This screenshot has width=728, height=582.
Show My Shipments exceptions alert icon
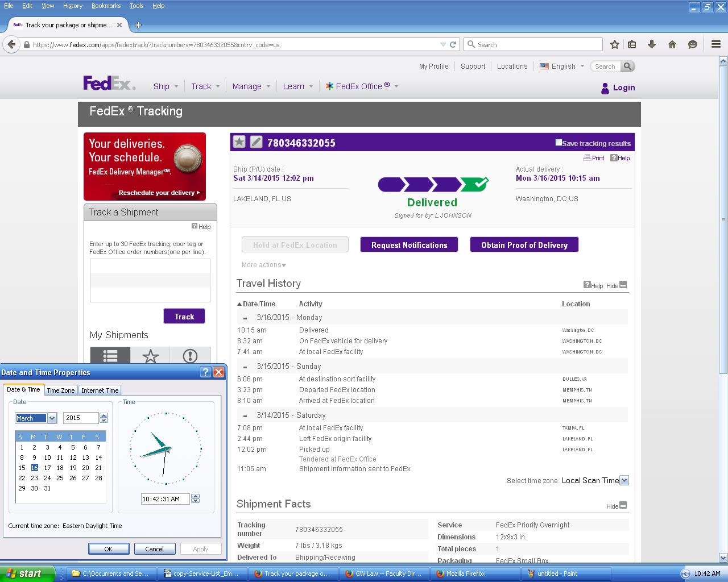(190, 356)
